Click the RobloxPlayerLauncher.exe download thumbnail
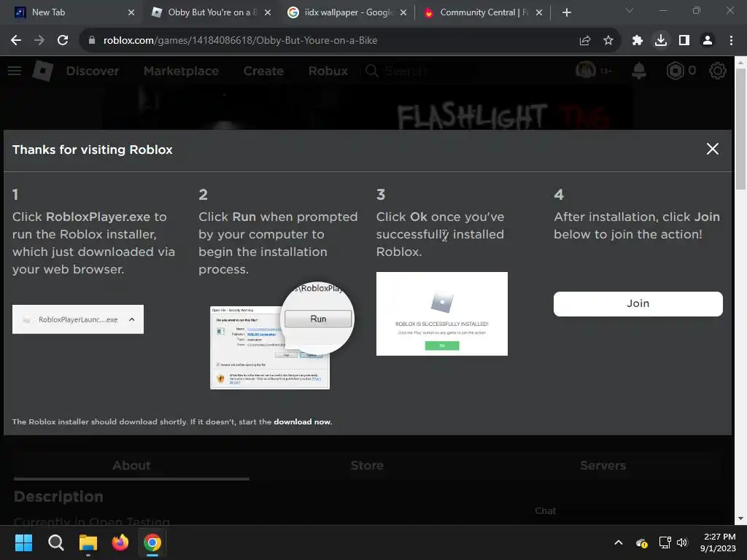The image size is (747, 560). click(77, 319)
